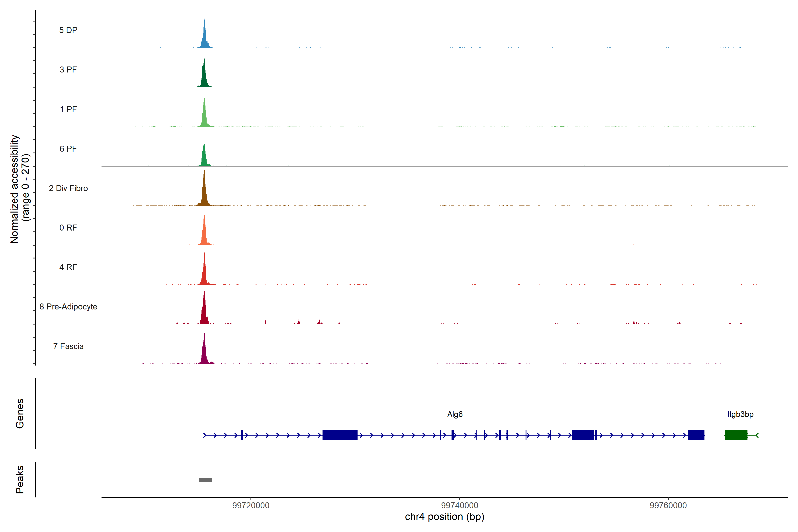Click the 7 Fascia track label
Screen dimensions: 798x532
pos(68,346)
